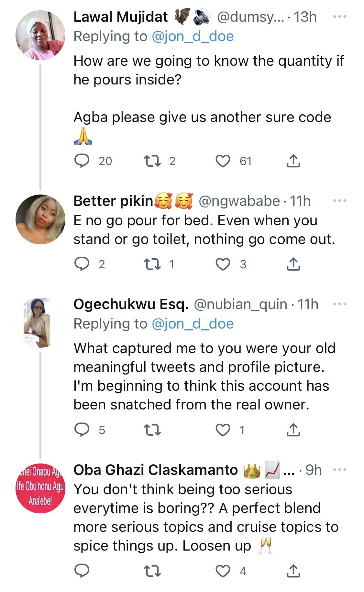Share Lawal Mujidat's tweet

click(x=293, y=161)
